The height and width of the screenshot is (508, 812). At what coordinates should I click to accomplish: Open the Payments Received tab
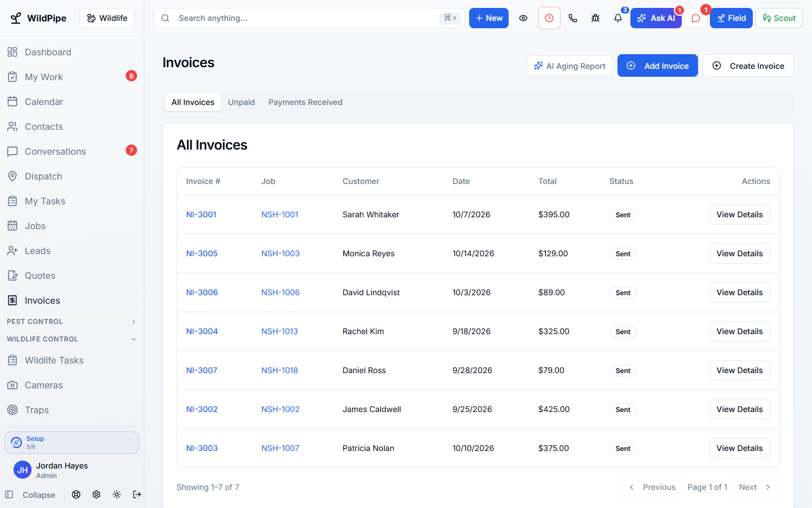306,102
